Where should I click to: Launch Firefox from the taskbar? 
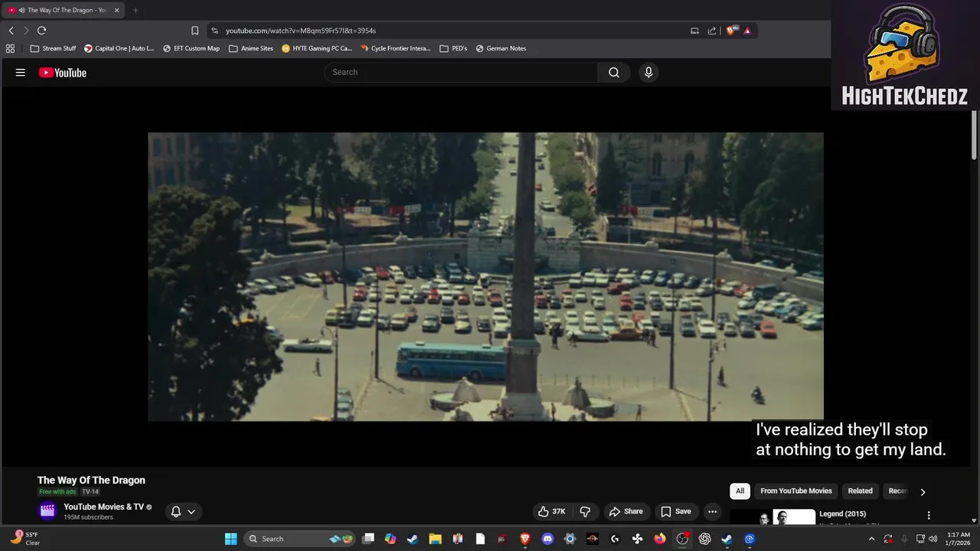click(x=660, y=539)
